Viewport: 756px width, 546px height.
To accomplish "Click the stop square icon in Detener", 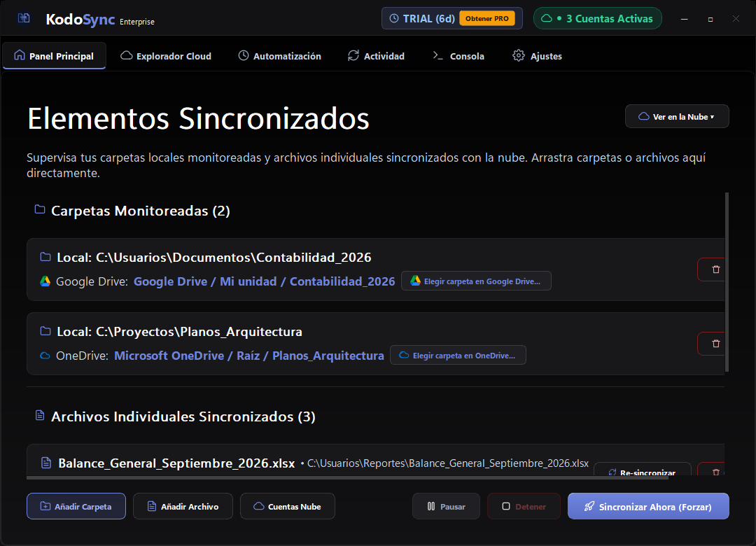I will 506,506.
